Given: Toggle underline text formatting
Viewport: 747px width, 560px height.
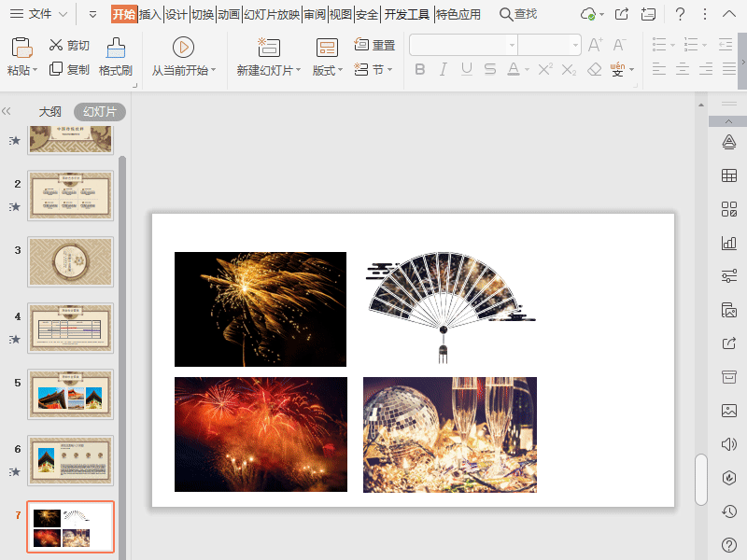Looking at the screenshot, I should coord(465,69).
